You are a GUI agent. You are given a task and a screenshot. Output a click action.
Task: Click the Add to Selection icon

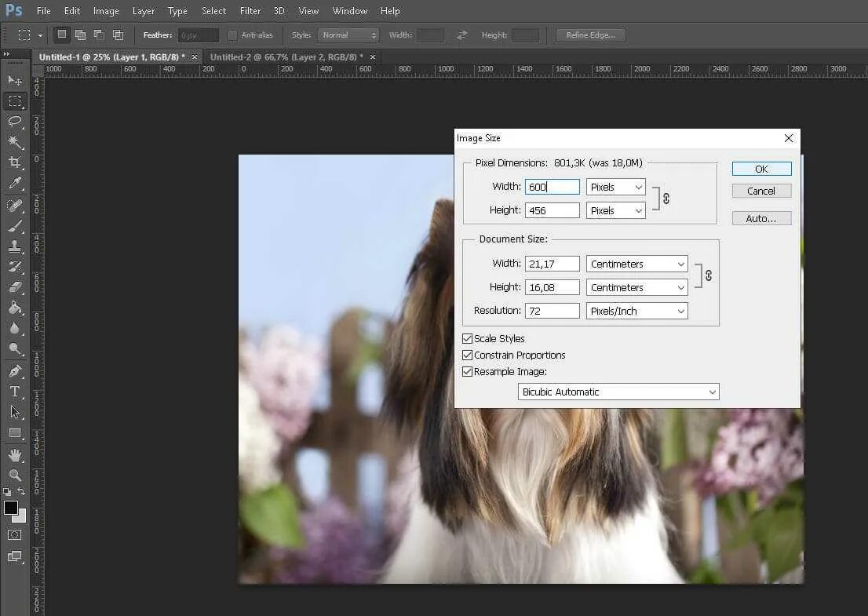click(80, 35)
